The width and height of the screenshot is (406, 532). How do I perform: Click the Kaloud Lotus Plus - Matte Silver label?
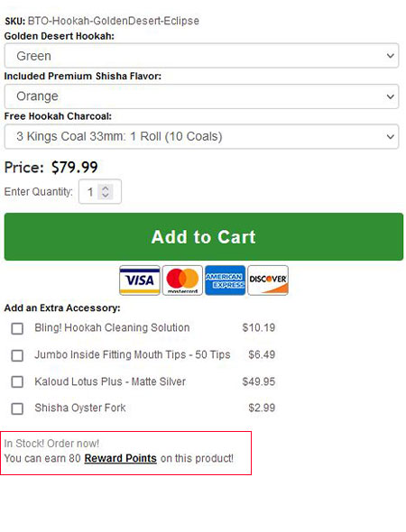coord(110,381)
